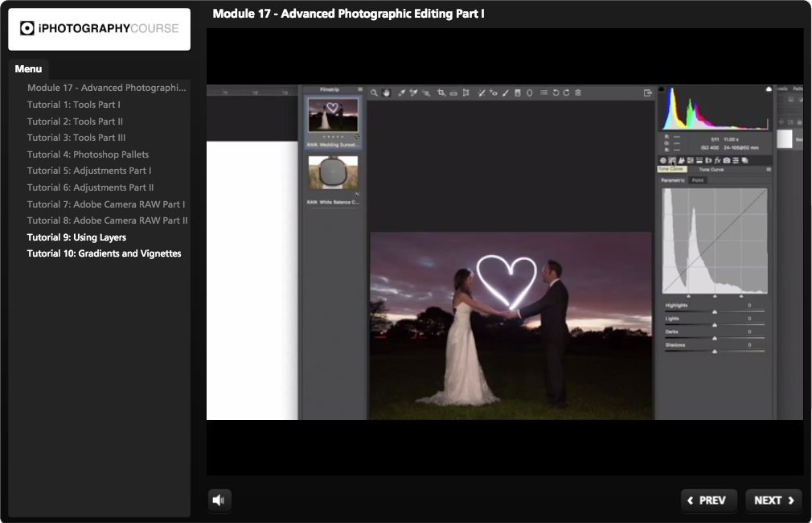Rotate image clockwise

coord(567,93)
